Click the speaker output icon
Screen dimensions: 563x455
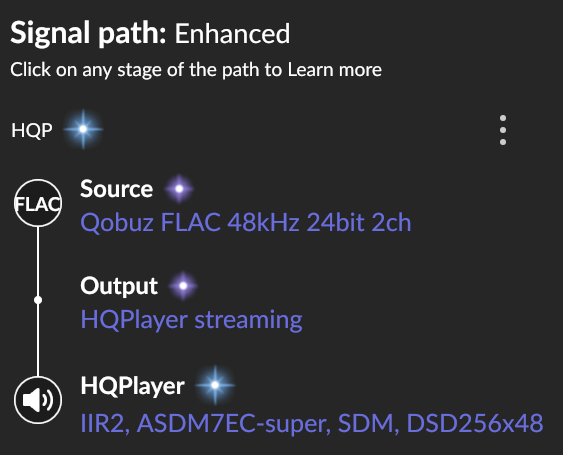pos(38,400)
